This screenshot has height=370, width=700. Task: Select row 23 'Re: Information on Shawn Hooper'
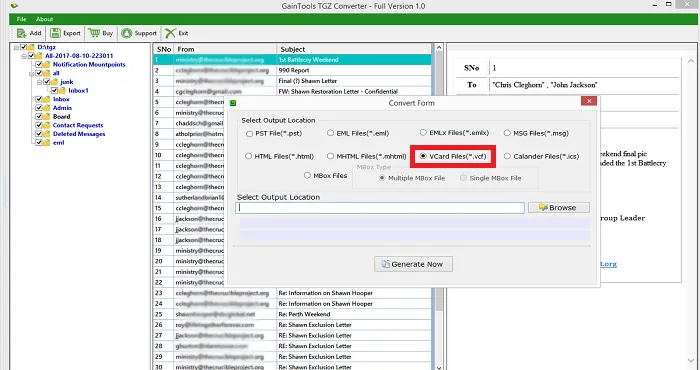click(x=293, y=293)
